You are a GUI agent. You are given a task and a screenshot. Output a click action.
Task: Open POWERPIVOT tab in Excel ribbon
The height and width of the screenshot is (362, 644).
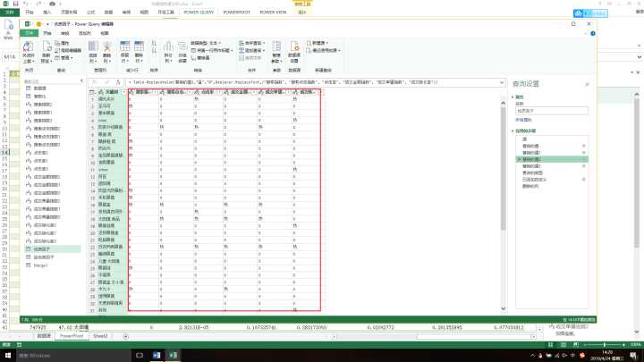pos(236,13)
